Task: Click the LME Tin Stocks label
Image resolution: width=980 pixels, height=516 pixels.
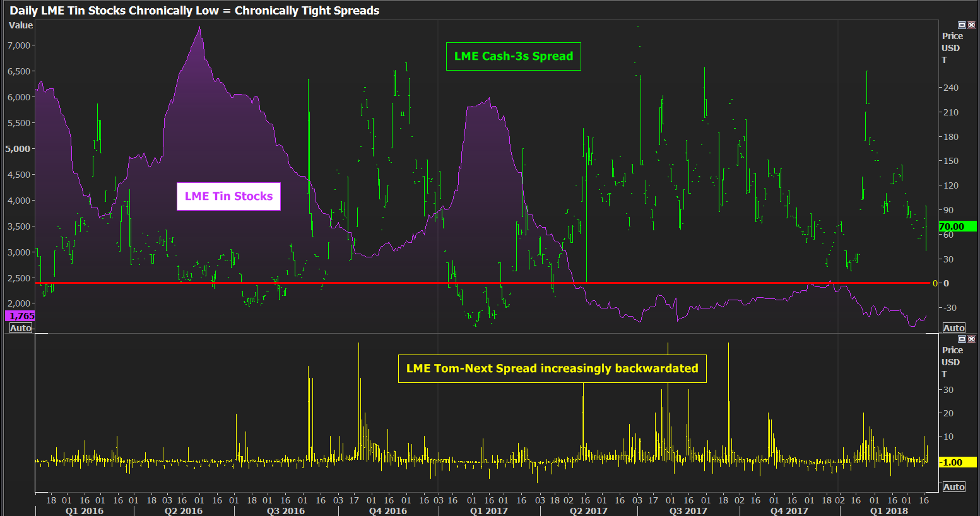Action: (x=228, y=196)
